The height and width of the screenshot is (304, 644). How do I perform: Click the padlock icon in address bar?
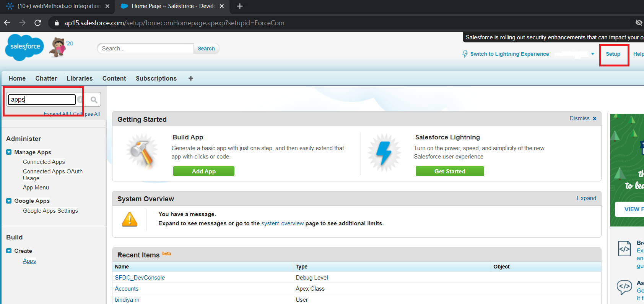(57, 23)
